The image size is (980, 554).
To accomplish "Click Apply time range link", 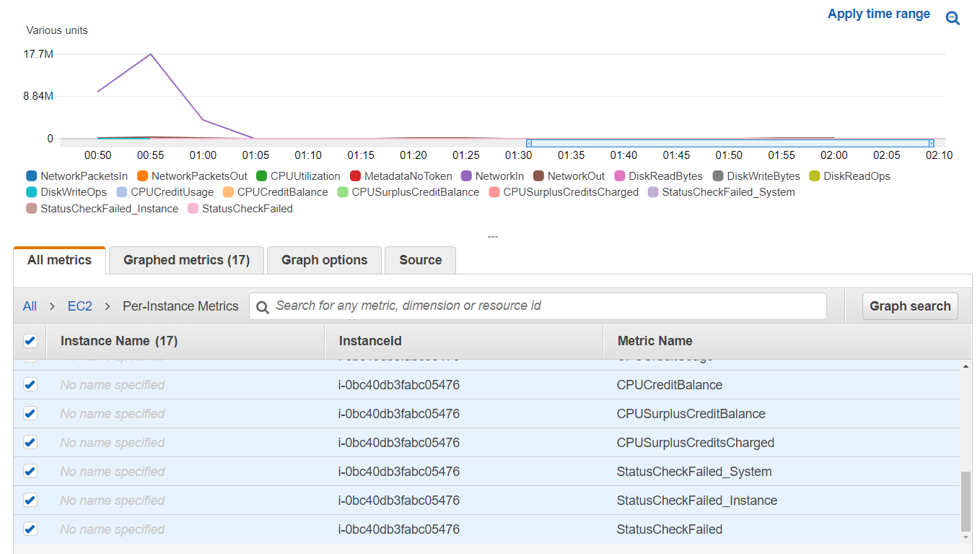I will coord(879,14).
